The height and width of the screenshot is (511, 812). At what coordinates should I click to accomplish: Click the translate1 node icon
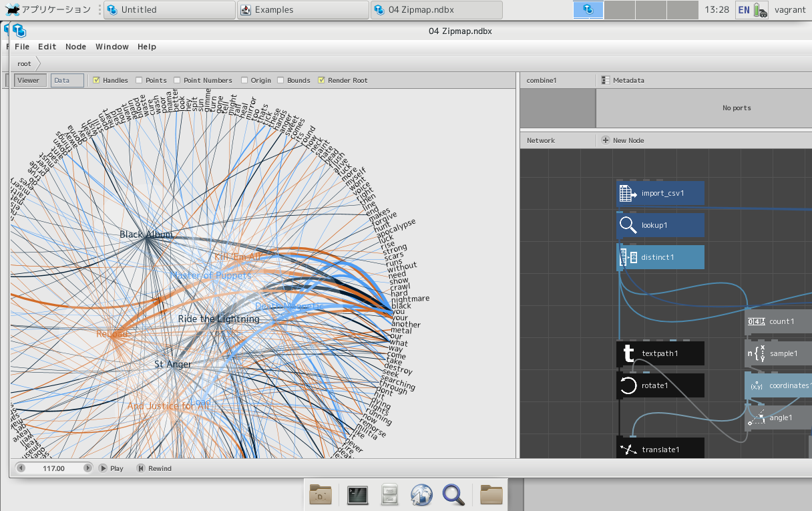click(x=627, y=449)
